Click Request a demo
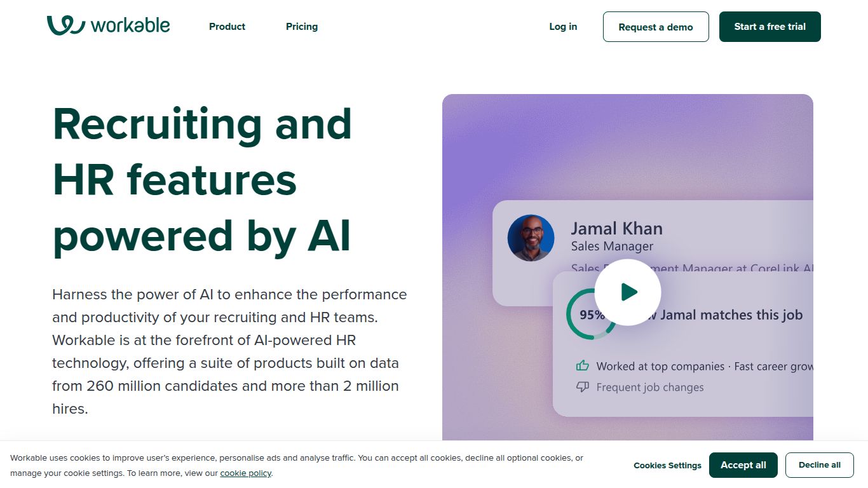 coord(656,27)
